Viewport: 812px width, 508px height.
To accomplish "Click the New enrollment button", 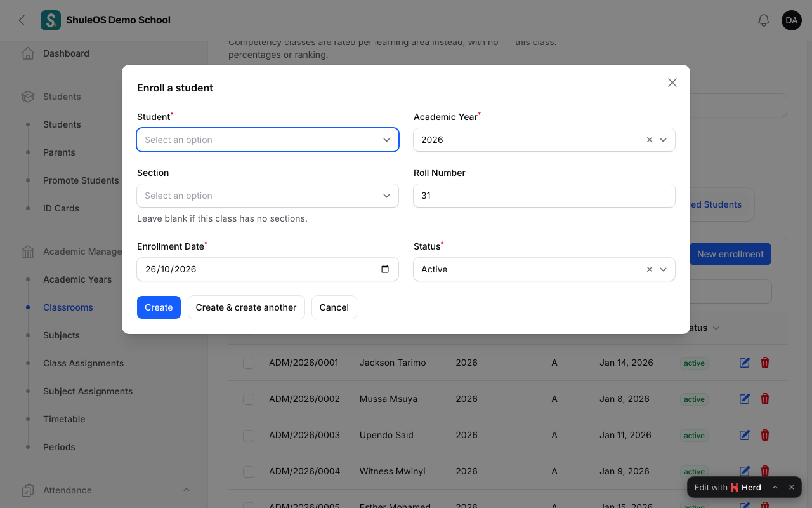I will click(730, 254).
